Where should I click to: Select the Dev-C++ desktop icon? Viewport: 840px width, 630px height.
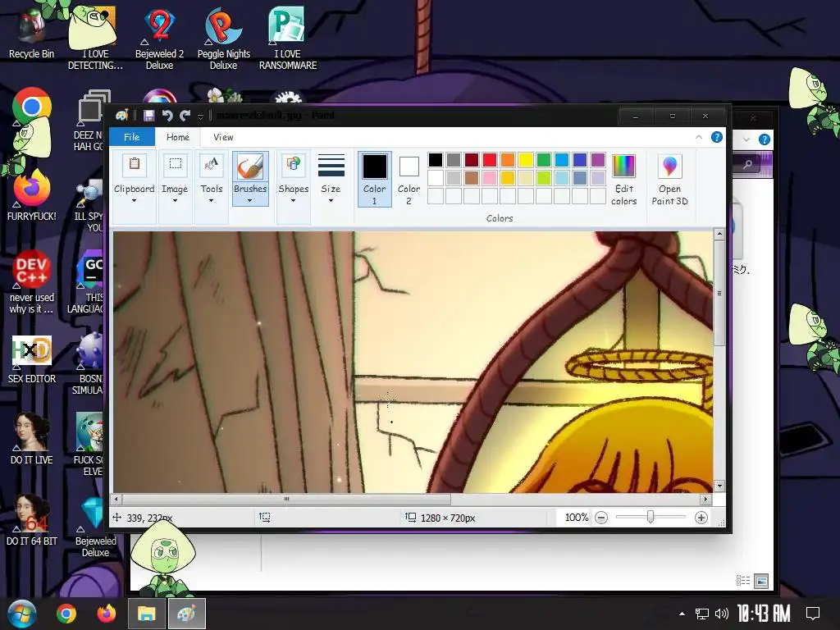[32, 282]
